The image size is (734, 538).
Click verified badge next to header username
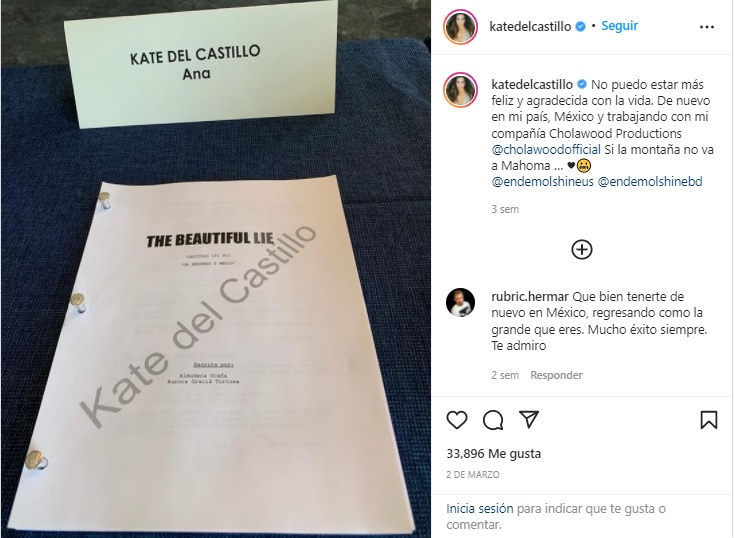point(580,27)
